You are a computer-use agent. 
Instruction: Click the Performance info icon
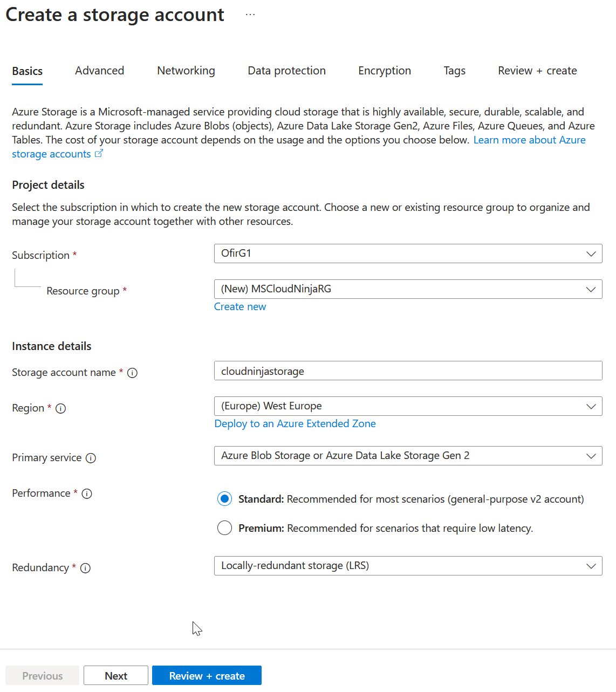click(x=87, y=494)
